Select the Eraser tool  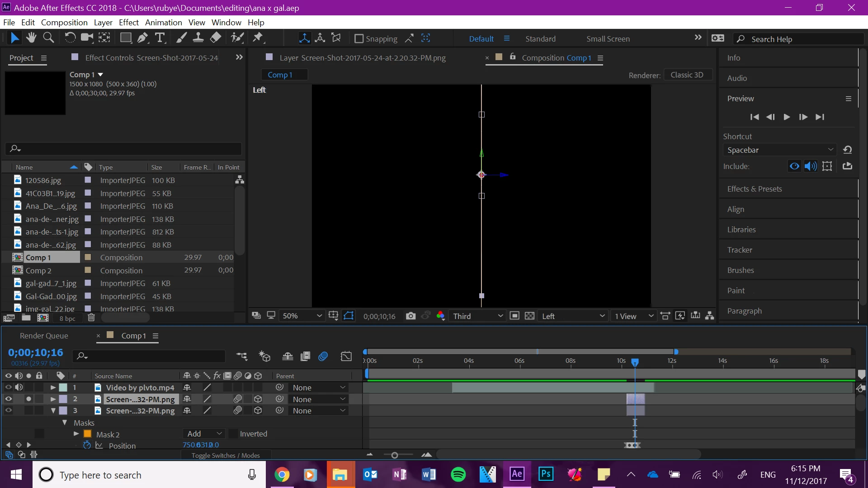[x=216, y=38]
